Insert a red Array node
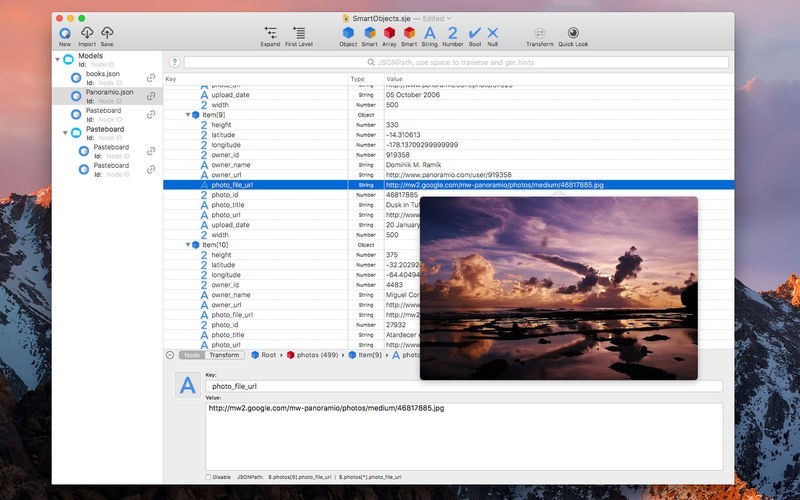 [x=389, y=36]
